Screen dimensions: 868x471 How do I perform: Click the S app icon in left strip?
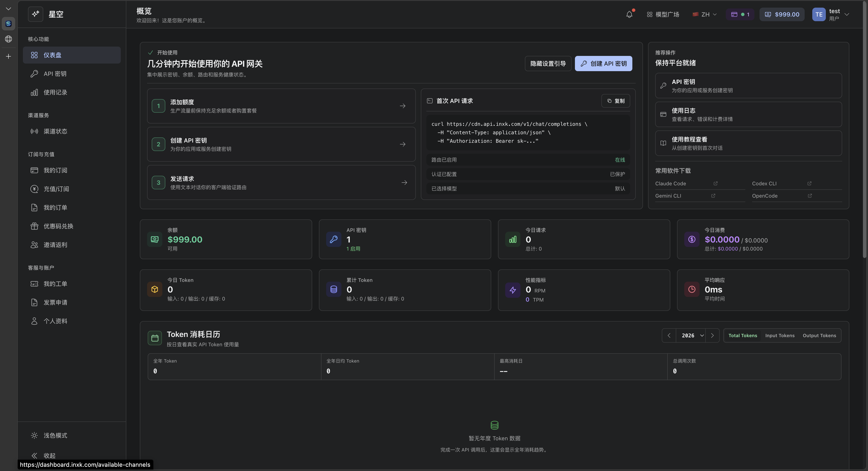click(x=8, y=24)
